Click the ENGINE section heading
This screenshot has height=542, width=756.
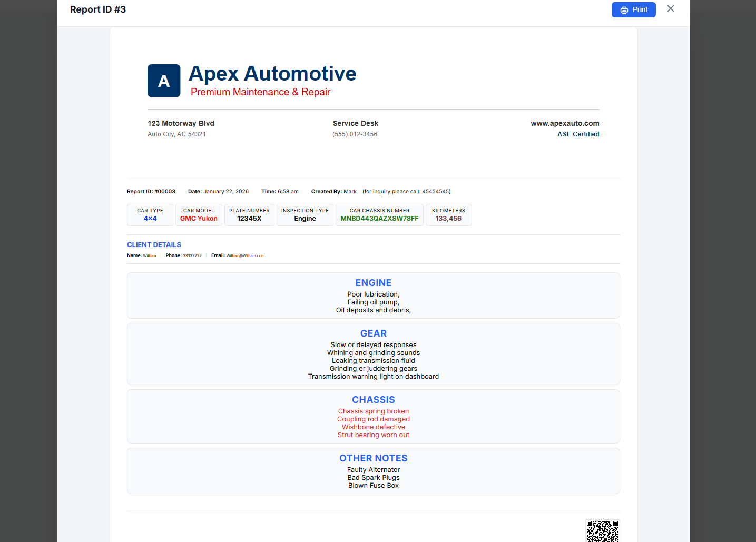[x=373, y=283]
